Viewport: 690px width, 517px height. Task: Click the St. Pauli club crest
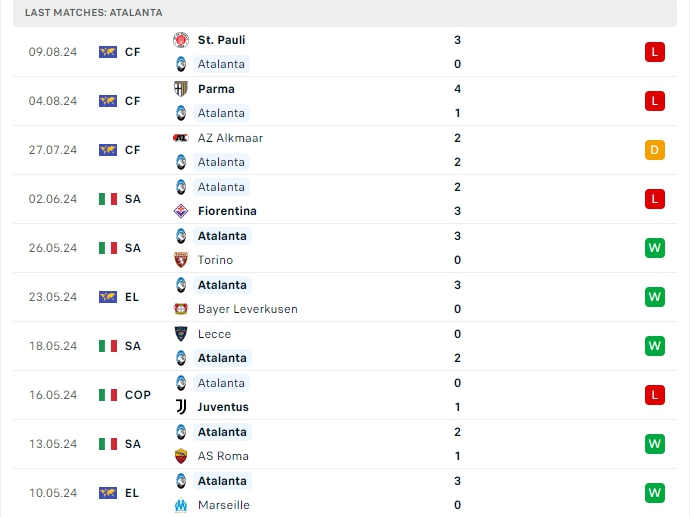click(181, 40)
